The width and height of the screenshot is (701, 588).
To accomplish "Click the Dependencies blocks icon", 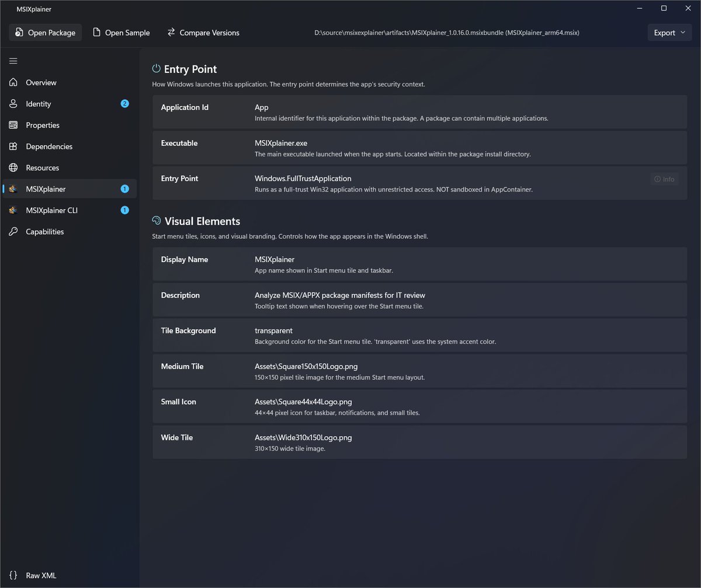I will [x=13, y=147].
